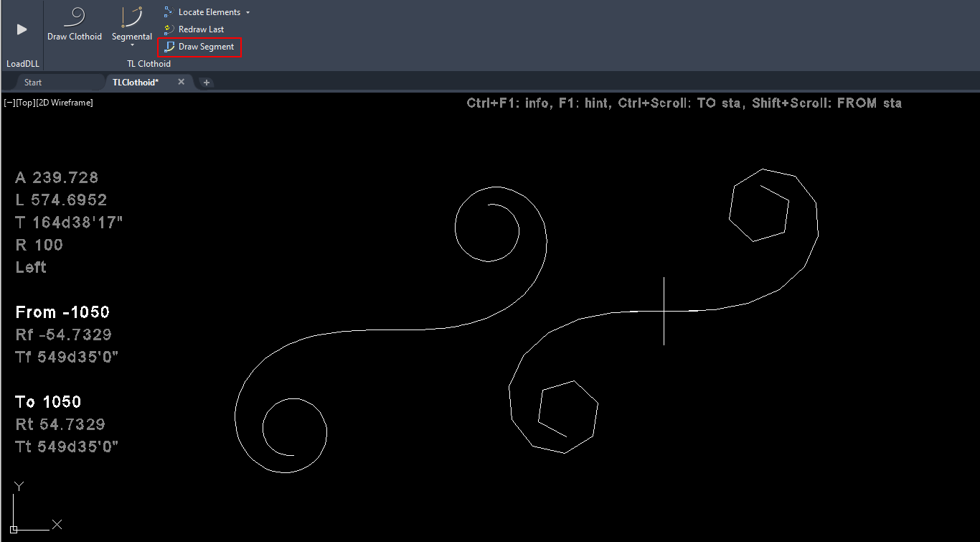Image resolution: width=980 pixels, height=542 pixels.
Task: Click the LoadDLL play arrow icon
Action: [22, 29]
